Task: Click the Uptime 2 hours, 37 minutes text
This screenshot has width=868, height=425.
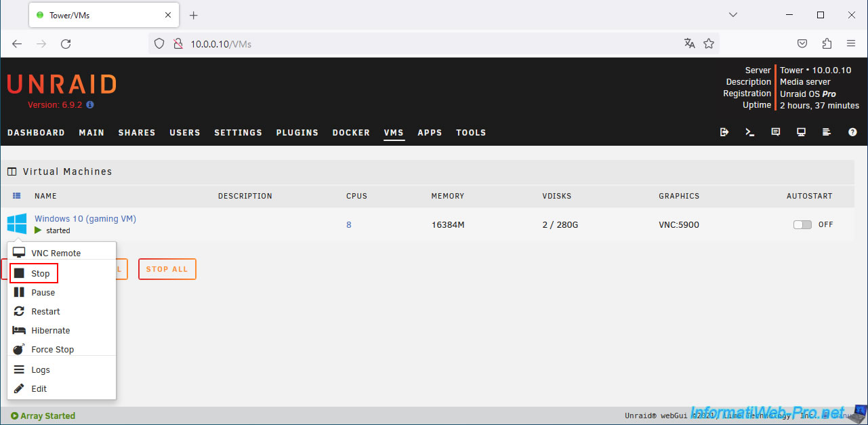Action: 819,105
